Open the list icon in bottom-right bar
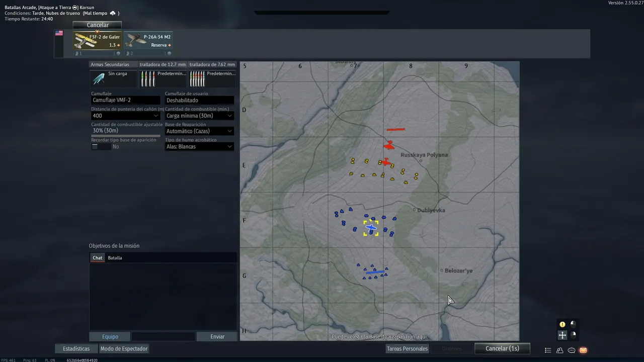Screen dimensions: 644x362 click(x=548, y=350)
